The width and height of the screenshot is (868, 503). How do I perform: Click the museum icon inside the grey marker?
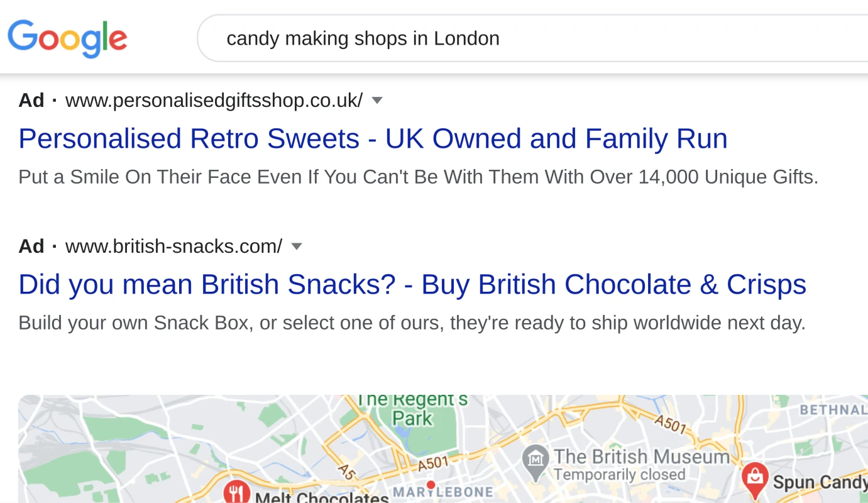536,459
